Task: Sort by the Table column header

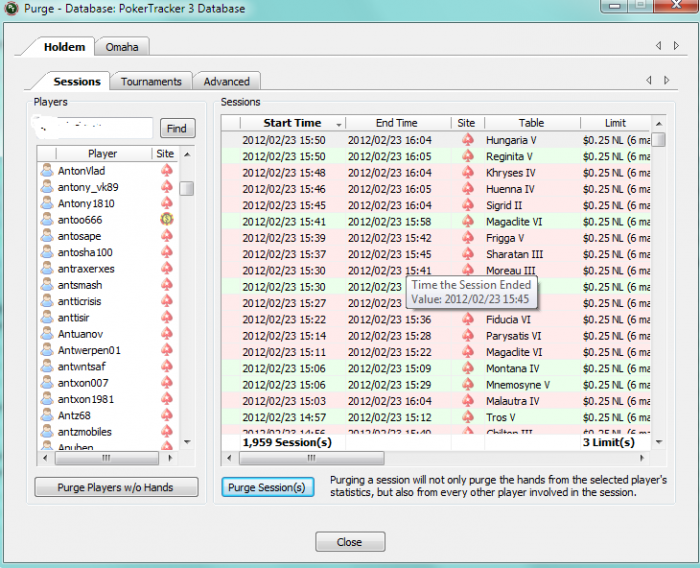Action: pyautogui.click(x=531, y=123)
